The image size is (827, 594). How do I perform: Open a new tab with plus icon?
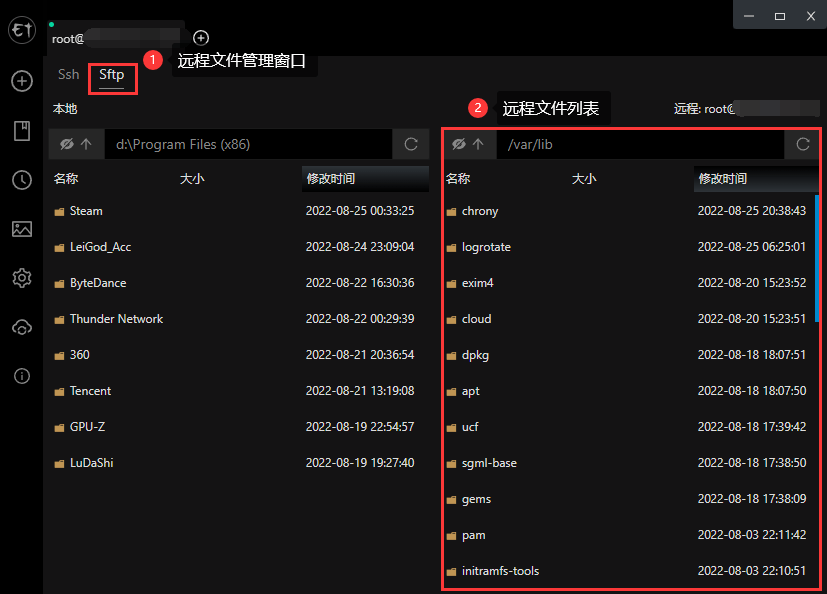[201, 38]
